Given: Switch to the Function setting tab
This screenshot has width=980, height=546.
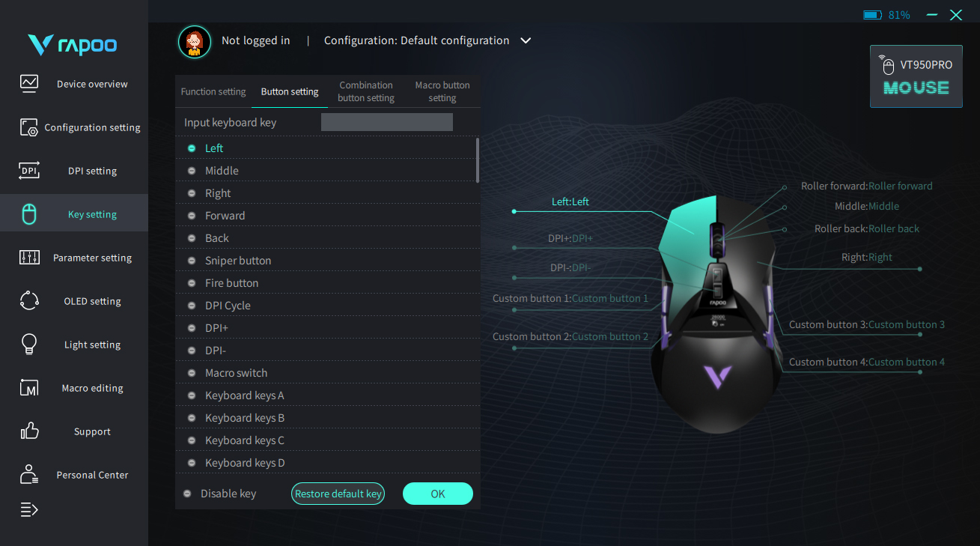Looking at the screenshot, I should [213, 91].
